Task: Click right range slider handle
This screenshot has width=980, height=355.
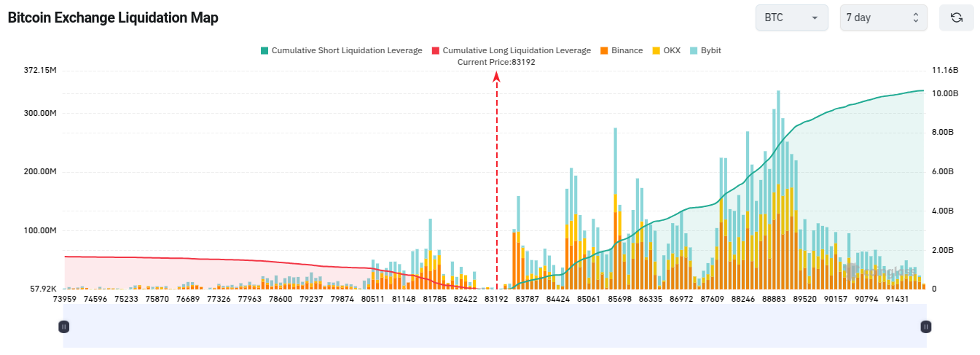Action: [x=925, y=327]
